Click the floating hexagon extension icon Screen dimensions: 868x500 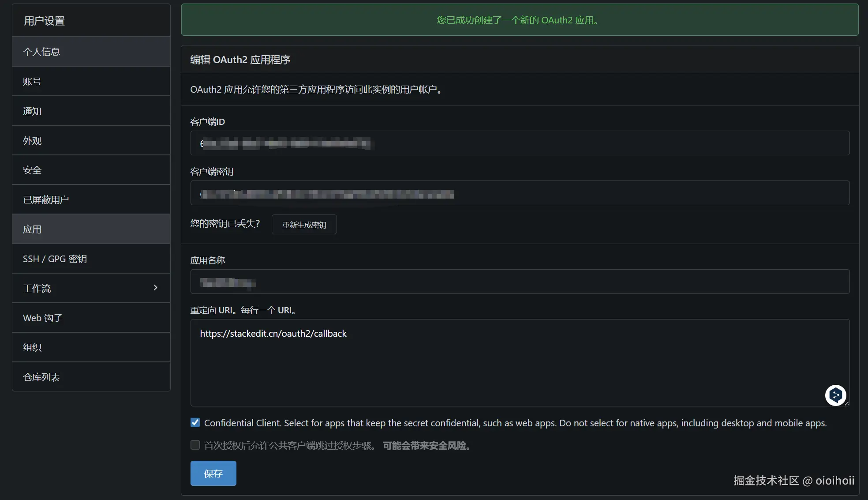tap(835, 395)
